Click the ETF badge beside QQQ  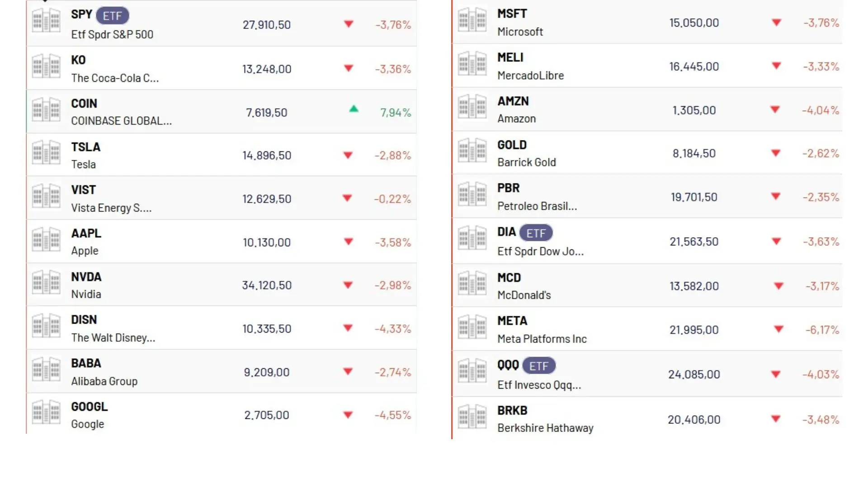539,366
